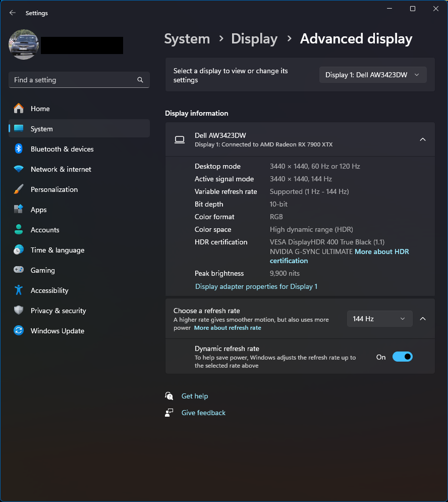Go back to System in breadcrumb
The width and height of the screenshot is (448, 502).
tap(187, 39)
